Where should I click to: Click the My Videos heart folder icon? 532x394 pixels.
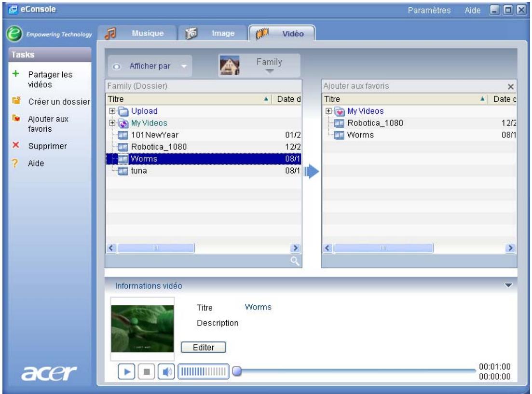tap(339, 111)
